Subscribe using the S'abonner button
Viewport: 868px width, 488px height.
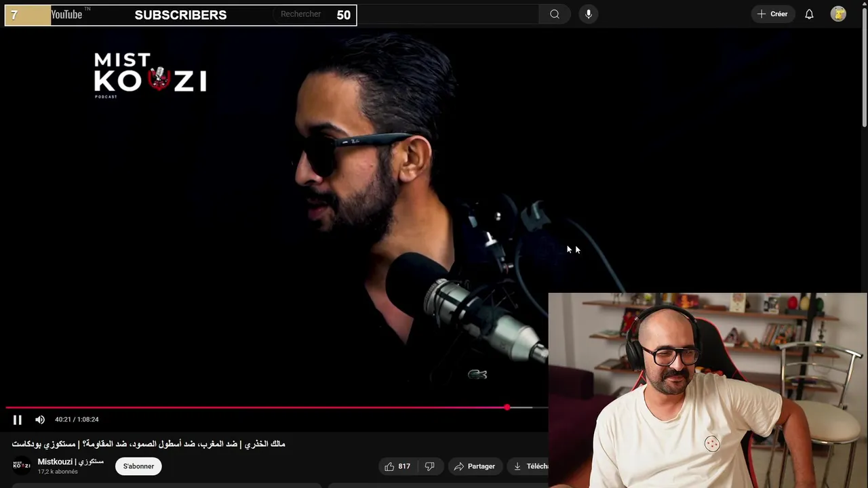[x=138, y=466]
